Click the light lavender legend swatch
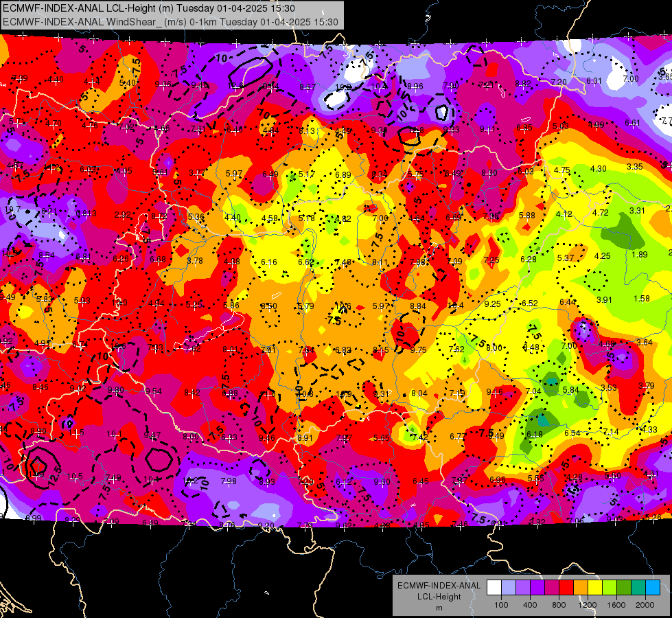This screenshot has height=618, width=672. pos(509,588)
